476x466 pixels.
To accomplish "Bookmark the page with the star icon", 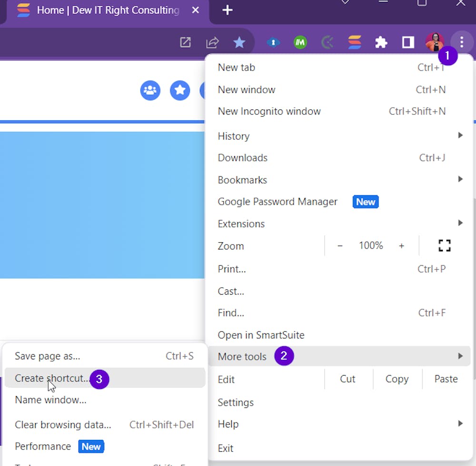I will tap(239, 42).
